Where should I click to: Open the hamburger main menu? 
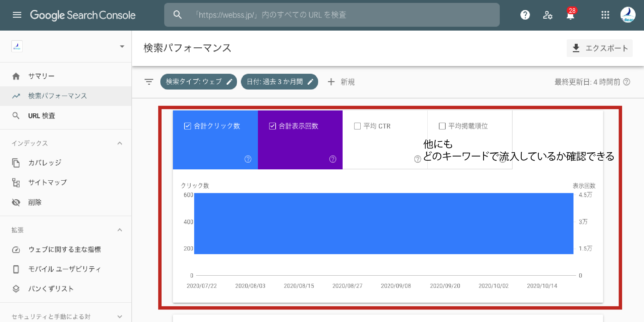(17, 15)
